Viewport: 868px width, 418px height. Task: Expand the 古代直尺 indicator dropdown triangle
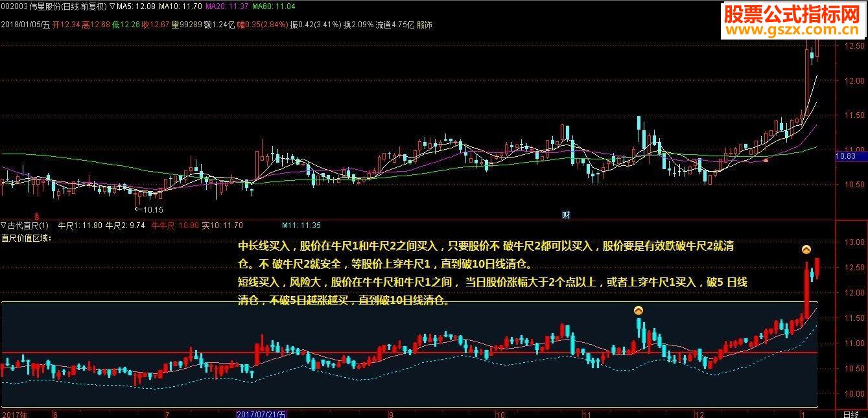[x=3, y=226]
